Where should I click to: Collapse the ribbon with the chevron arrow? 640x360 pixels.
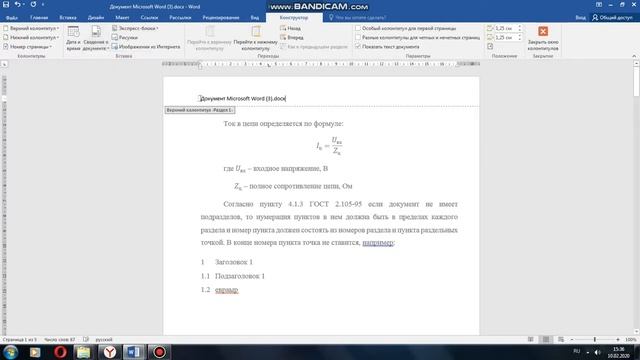point(634,56)
